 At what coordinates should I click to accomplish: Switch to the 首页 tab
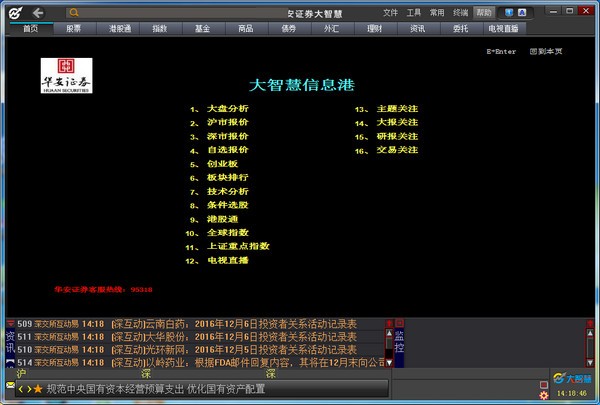point(31,29)
